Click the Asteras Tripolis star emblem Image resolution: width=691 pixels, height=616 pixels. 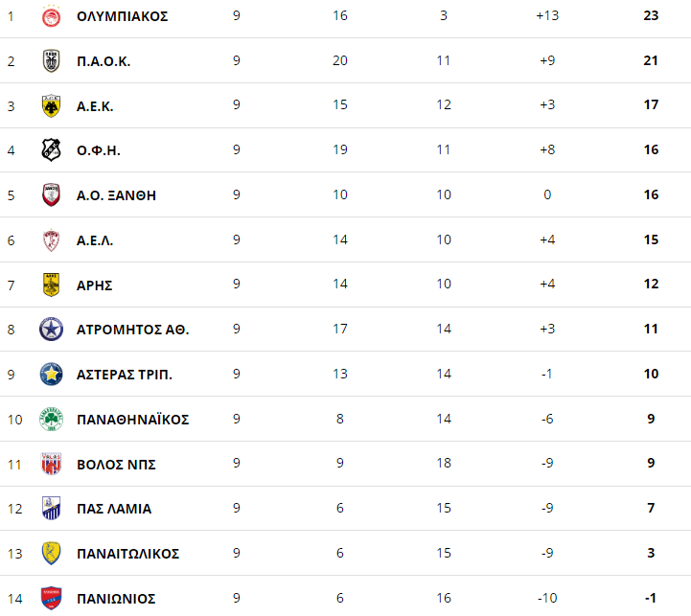click(51, 375)
